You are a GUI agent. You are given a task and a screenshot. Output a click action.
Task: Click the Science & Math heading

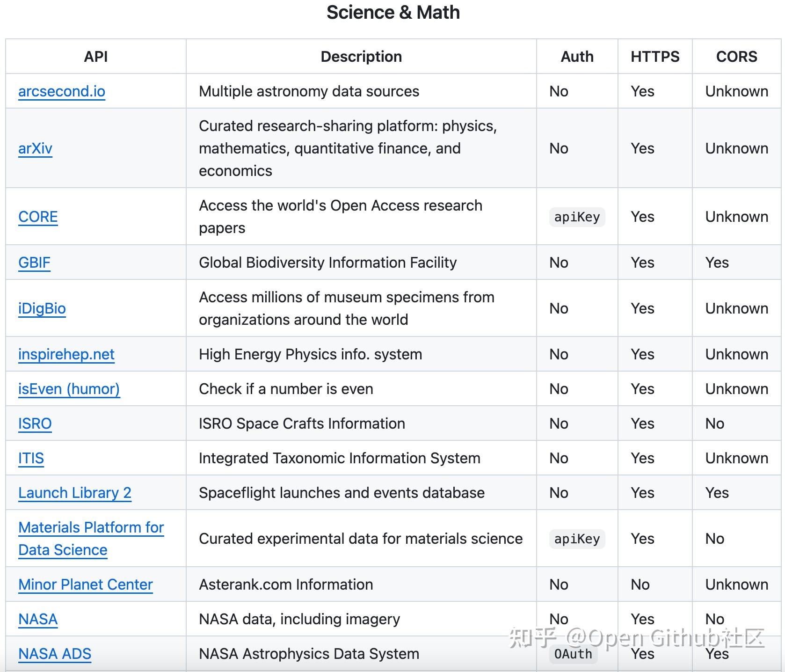393,13
